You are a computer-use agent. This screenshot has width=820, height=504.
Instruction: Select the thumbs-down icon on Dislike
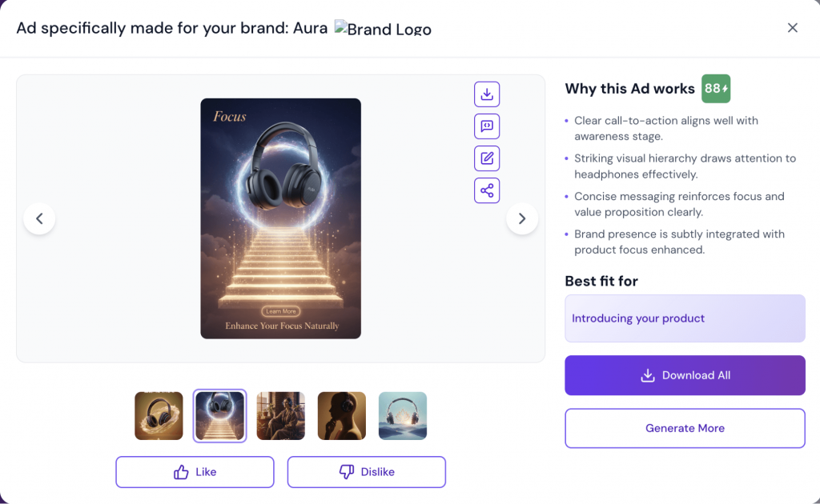coord(346,471)
